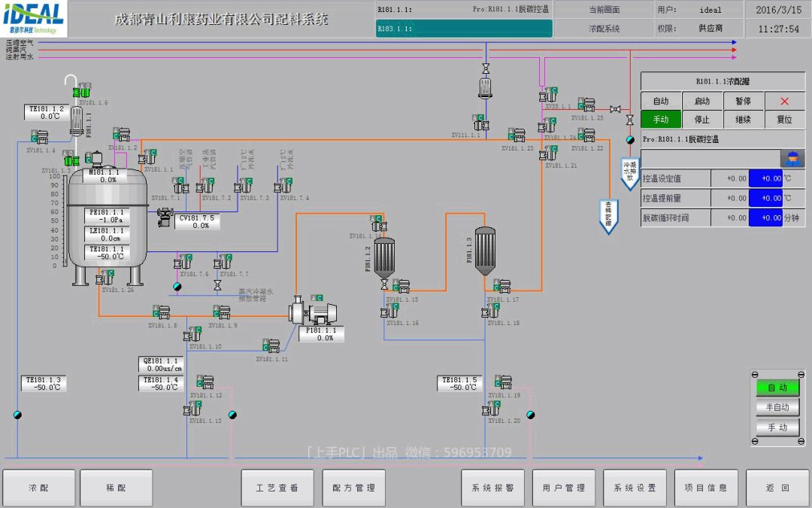Select 半自动 semi-automatic mode
This screenshot has width=812, height=508.
pos(777,407)
